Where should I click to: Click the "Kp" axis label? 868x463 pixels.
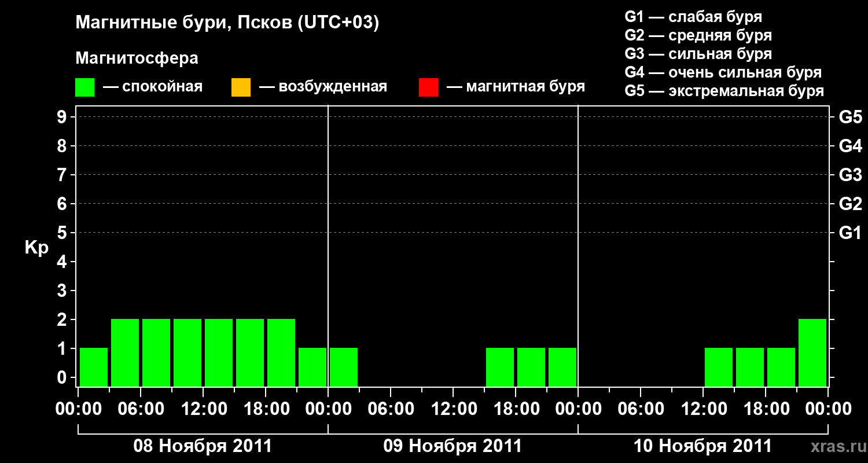click(x=36, y=248)
